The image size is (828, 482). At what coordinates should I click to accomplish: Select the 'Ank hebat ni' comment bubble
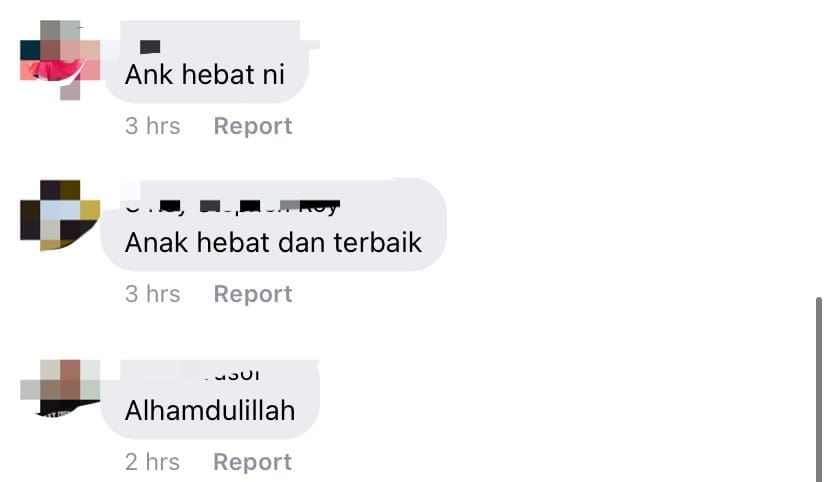point(205,62)
